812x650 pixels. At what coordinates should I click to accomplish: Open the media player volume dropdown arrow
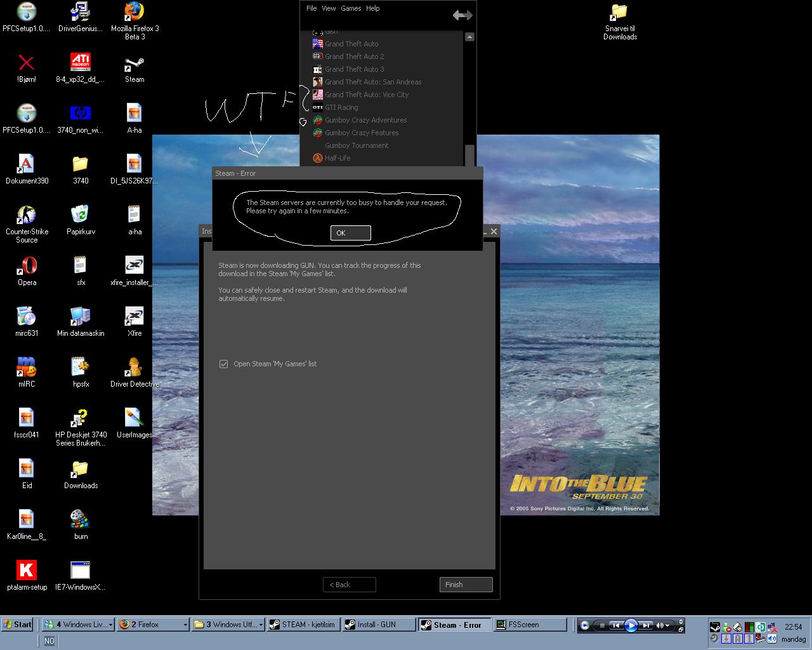click(x=667, y=625)
